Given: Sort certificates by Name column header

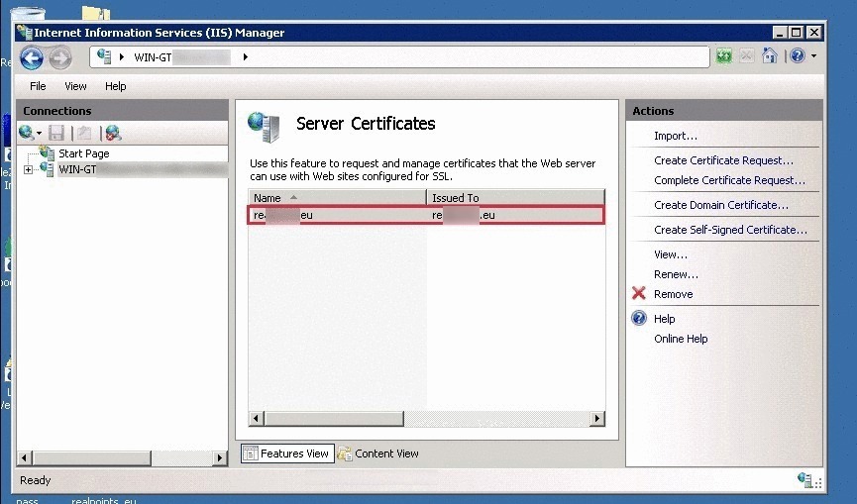Looking at the screenshot, I should pos(337,198).
